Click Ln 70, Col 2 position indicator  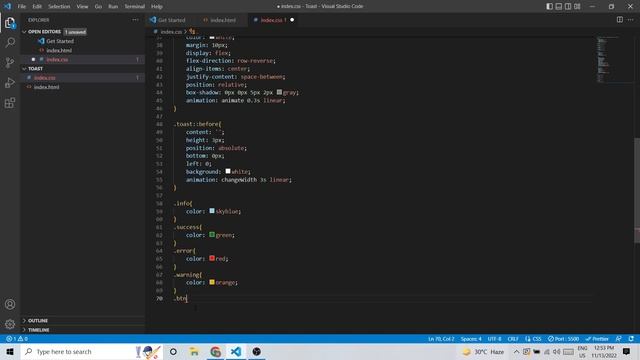[441, 339]
